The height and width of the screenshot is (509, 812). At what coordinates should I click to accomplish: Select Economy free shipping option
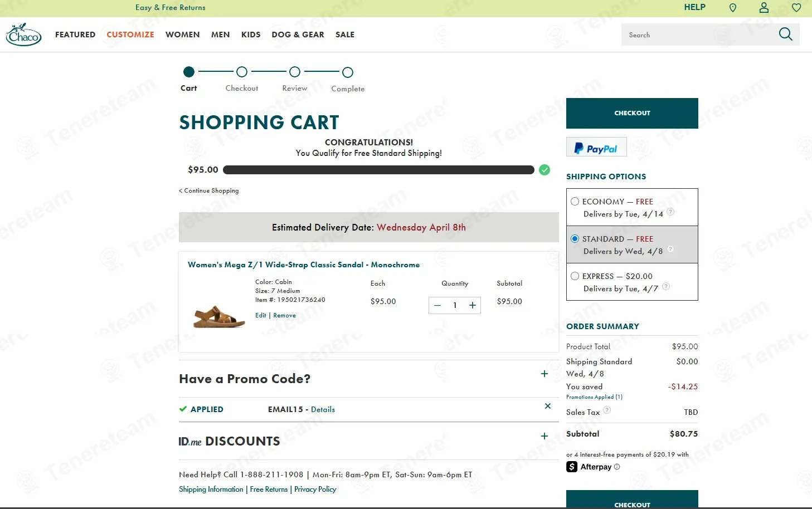pos(575,202)
